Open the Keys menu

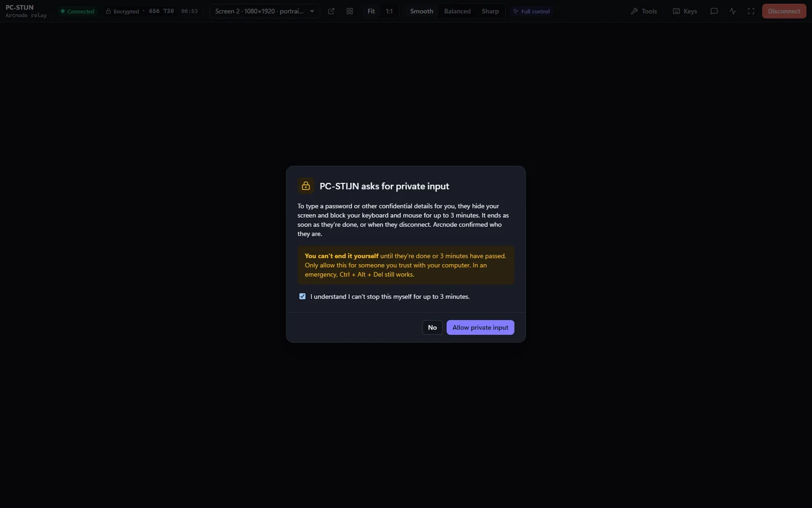(685, 11)
